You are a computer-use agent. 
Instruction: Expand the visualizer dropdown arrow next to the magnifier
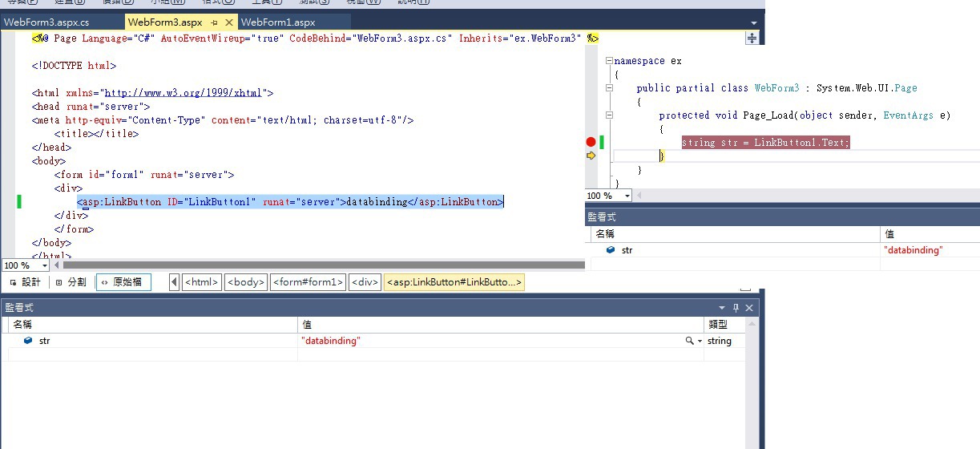700,341
